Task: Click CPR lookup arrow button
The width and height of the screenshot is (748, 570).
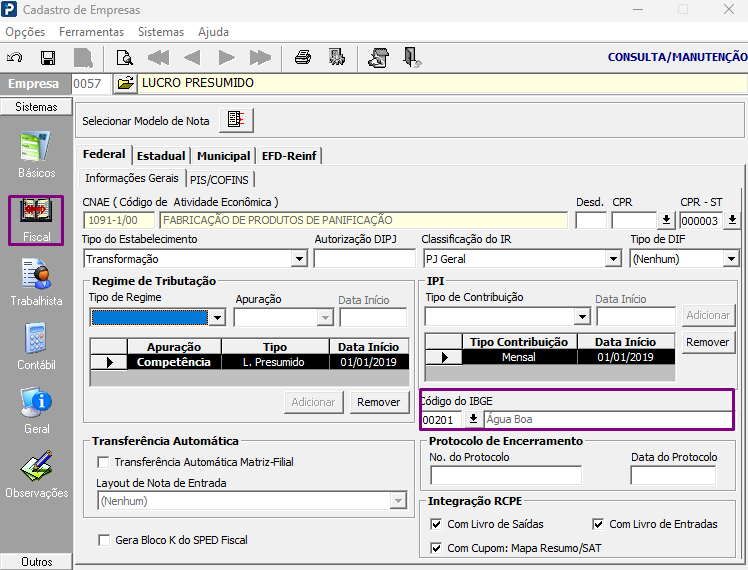Action: click(x=666, y=220)
